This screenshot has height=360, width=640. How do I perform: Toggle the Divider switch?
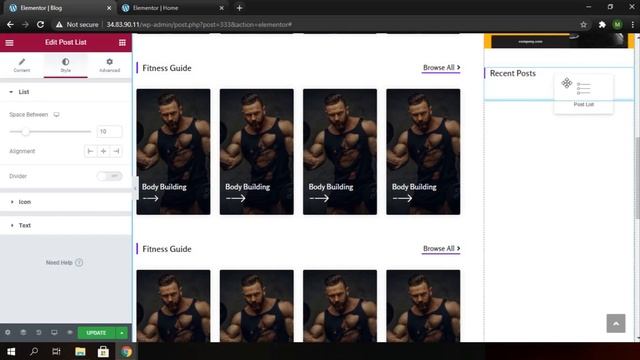coord(109,176)
